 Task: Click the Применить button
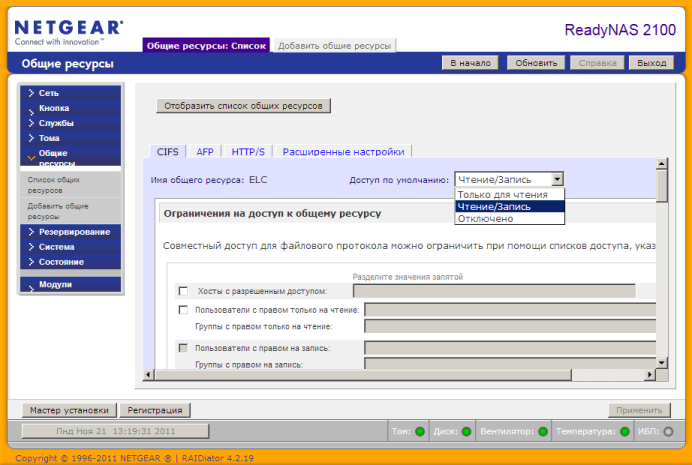(639, 410)
